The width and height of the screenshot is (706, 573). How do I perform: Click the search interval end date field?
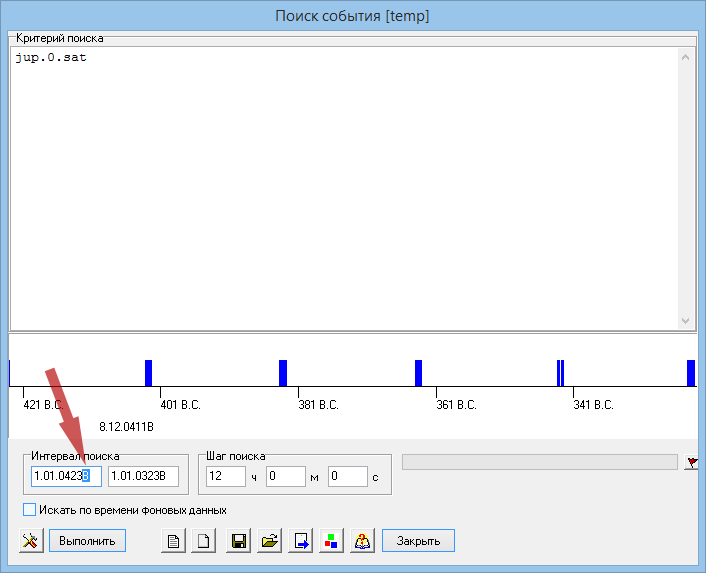click(x=143, y=476)
